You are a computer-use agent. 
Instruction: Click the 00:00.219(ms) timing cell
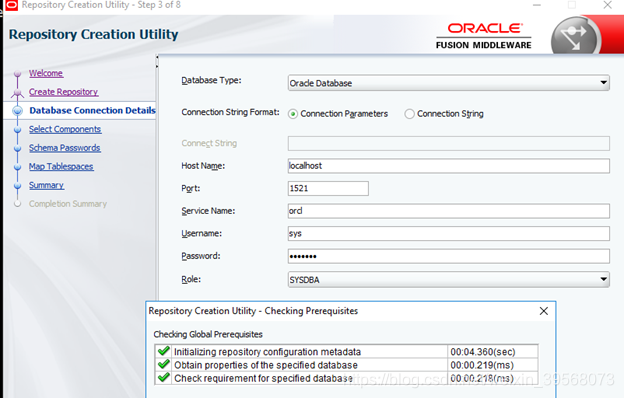point(493,365)
